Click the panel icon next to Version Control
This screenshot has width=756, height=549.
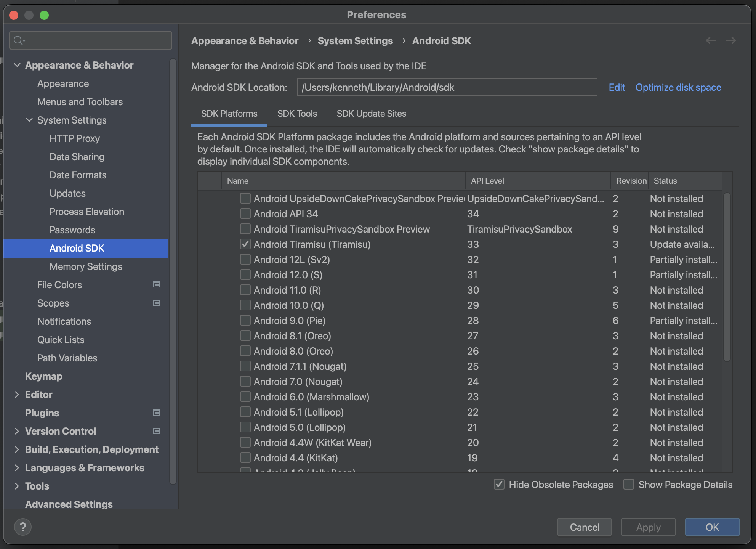[156, 431]
